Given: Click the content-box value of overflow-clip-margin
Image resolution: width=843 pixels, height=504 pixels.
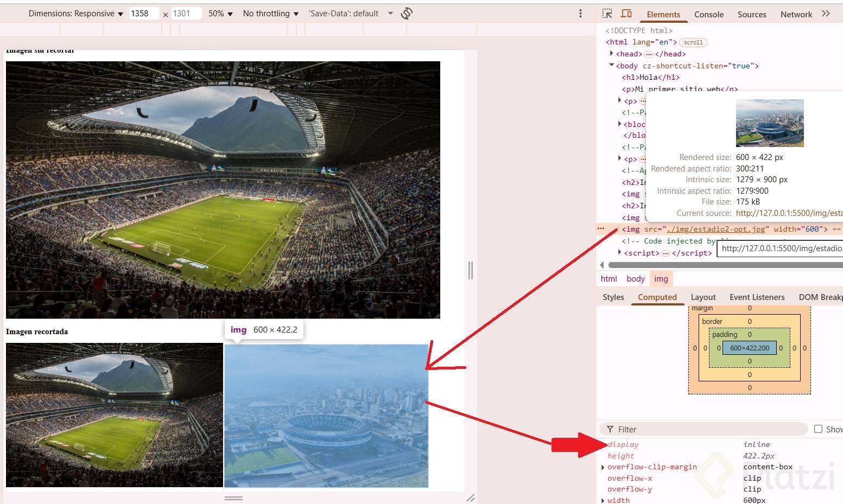Looking at the screenshot, I should pos(768,467).
